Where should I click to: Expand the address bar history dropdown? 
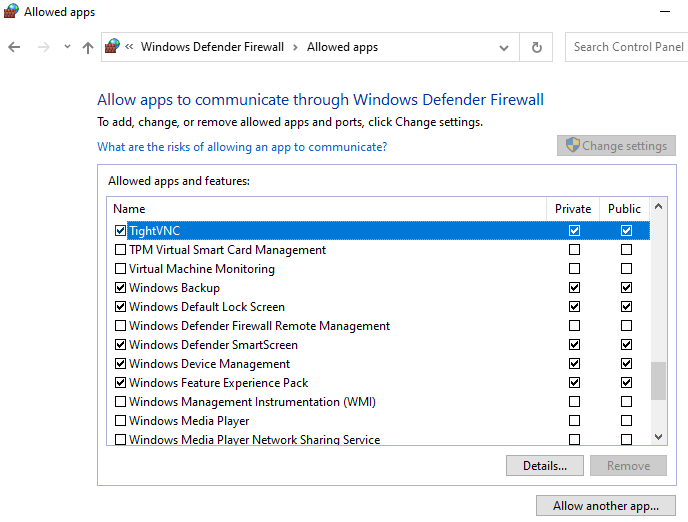[x=504, y=47]
